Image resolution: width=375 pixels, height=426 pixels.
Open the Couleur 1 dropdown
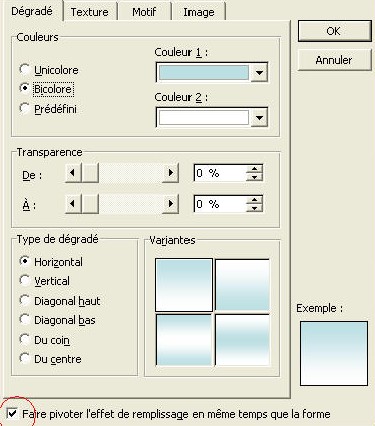click(259, 72)
